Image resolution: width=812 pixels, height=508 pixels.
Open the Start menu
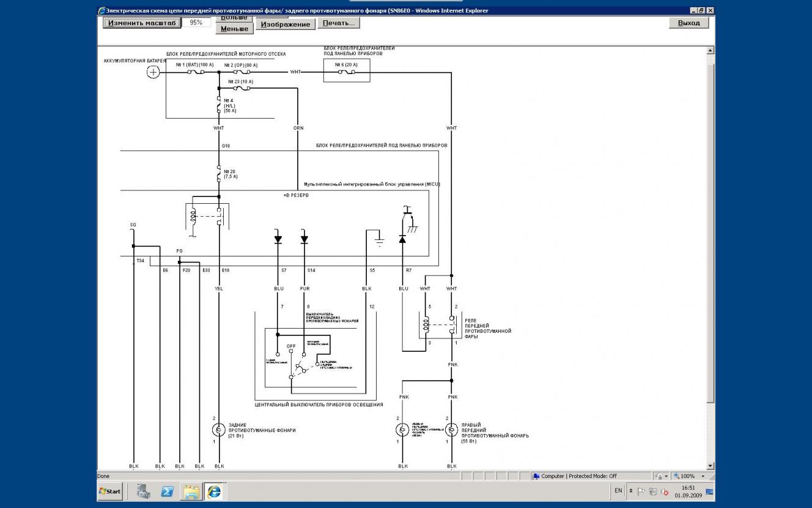coord(110,491)
